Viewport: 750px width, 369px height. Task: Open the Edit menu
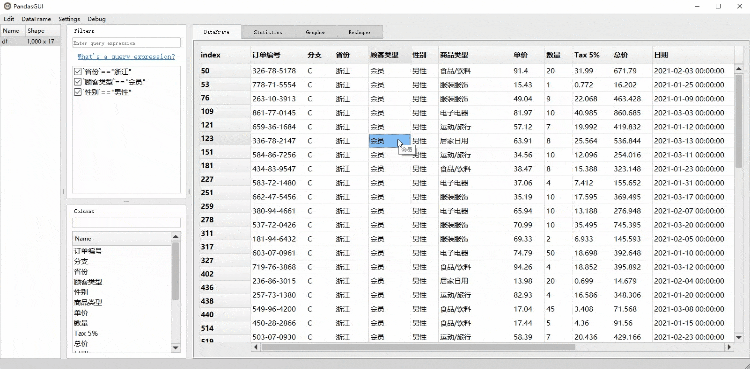[x=9, y=19]
